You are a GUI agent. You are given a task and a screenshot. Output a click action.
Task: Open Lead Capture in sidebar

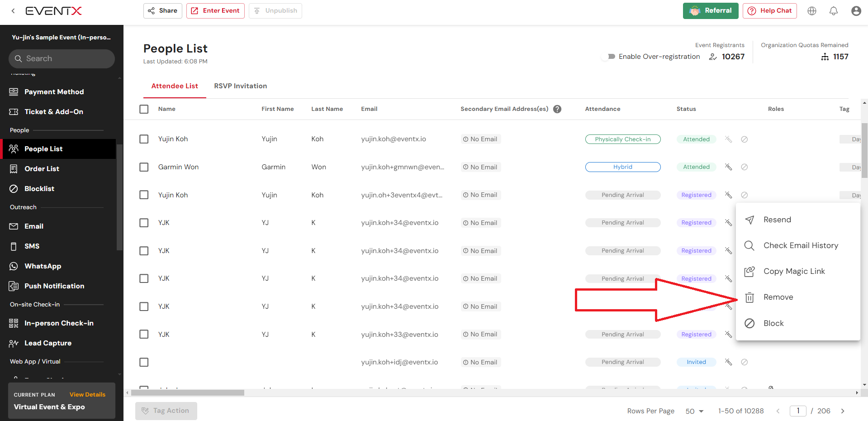[58, 343]
